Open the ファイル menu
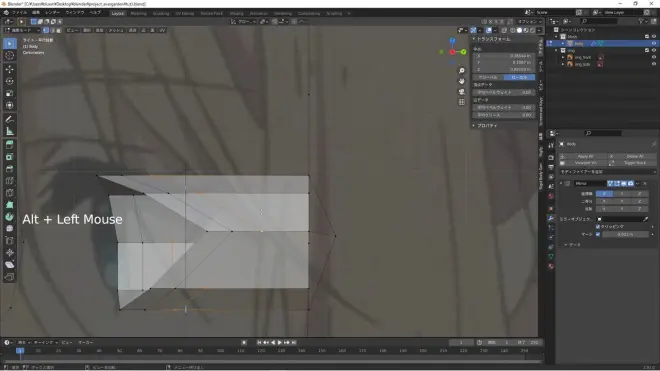The height and width of the screenshot is (371, 660). tap(19, 13)
